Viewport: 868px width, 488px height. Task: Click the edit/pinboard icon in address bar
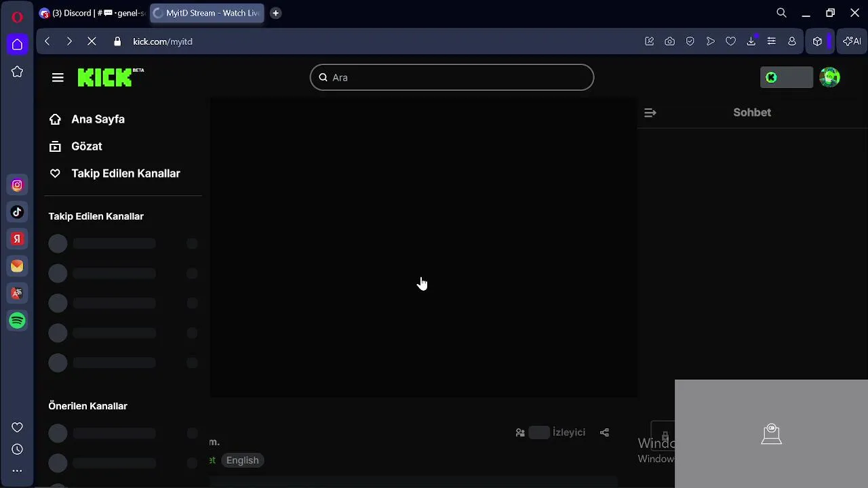tap(649, 41)
